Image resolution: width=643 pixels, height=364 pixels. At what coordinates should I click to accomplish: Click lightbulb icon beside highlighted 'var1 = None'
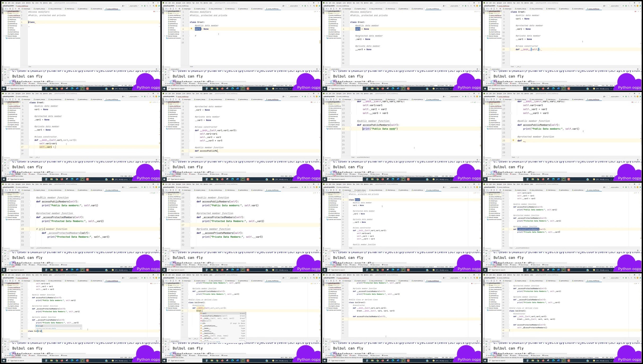click(191, 29)
